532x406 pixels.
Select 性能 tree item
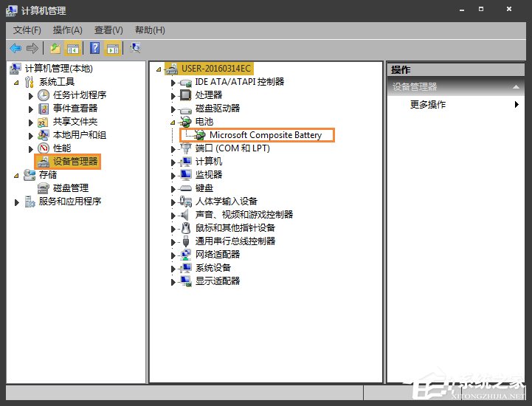pos(62,148)
